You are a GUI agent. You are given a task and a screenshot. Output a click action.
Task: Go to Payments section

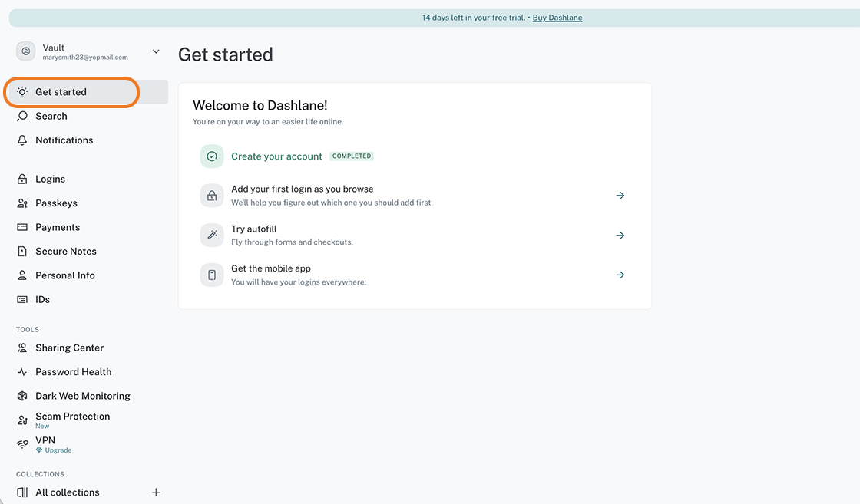[88, 227]
